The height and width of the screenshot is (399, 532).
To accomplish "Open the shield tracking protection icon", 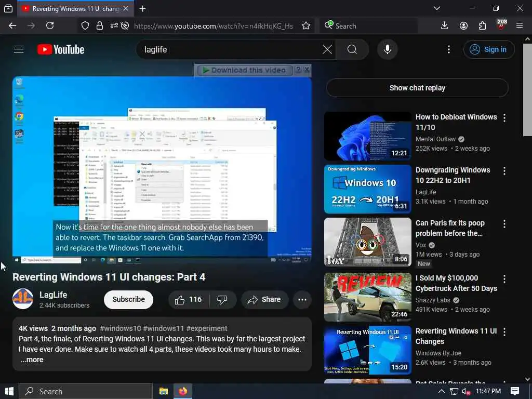I will [x=85, y=26].
